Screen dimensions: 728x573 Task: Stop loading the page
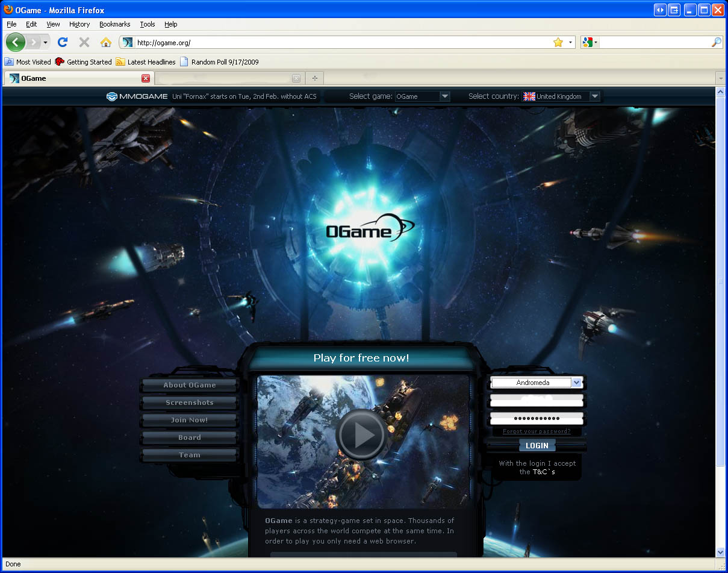coord(84,42)
